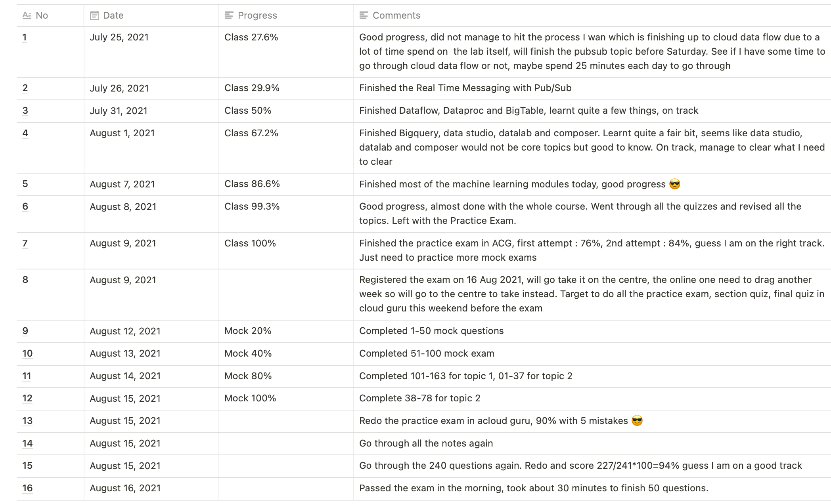Screen dimensions: 831x504
Task: Click the August 16, 2021 date cell
Action: coord(125,488)
